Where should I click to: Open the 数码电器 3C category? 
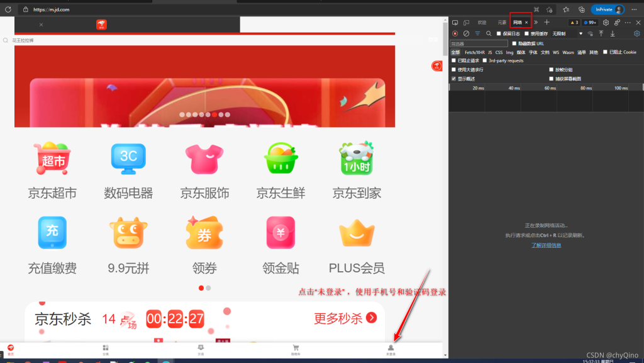point(128,170)
